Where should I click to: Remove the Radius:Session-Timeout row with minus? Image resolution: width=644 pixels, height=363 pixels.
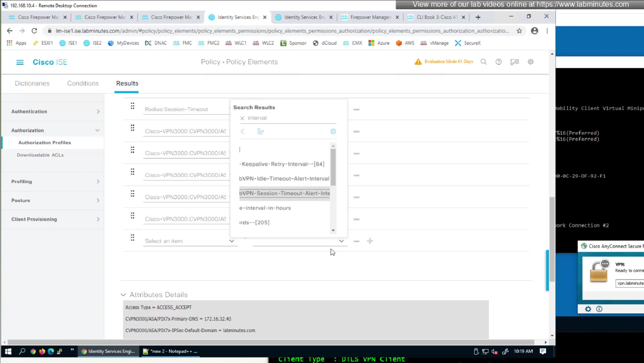pos(356,110)
